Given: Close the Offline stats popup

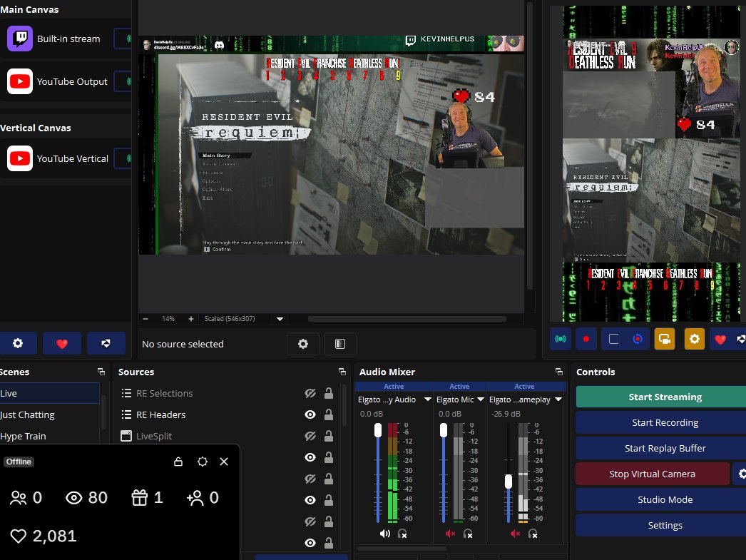Looking at the screenshot, I should point(224,462).
